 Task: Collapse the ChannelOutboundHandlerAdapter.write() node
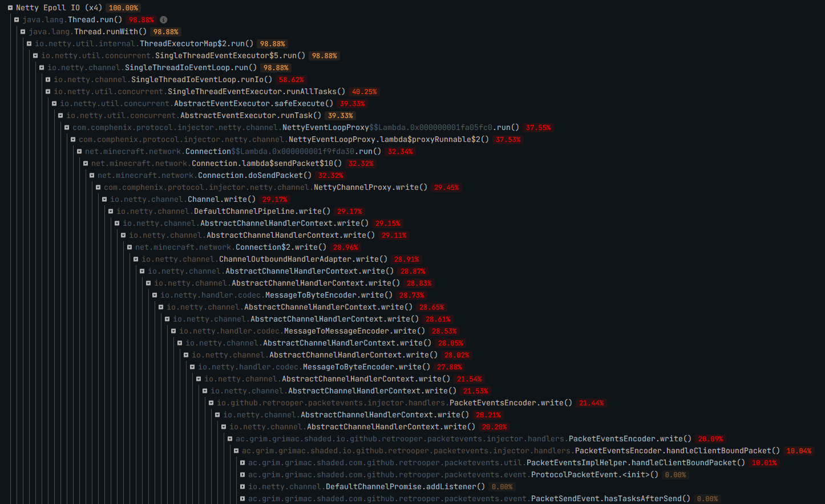(x=136, y=259)
